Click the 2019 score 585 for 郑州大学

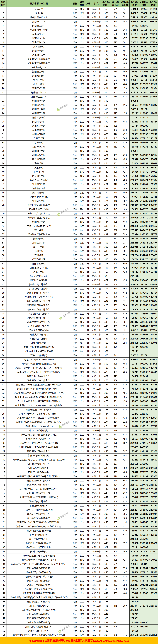pyautogui.click(x=106, y=13)
